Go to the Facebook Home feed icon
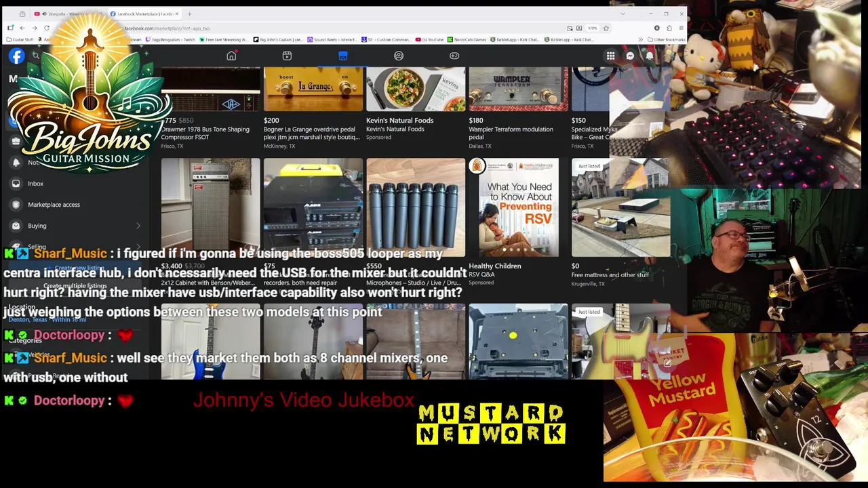 (x=231, y=56)
